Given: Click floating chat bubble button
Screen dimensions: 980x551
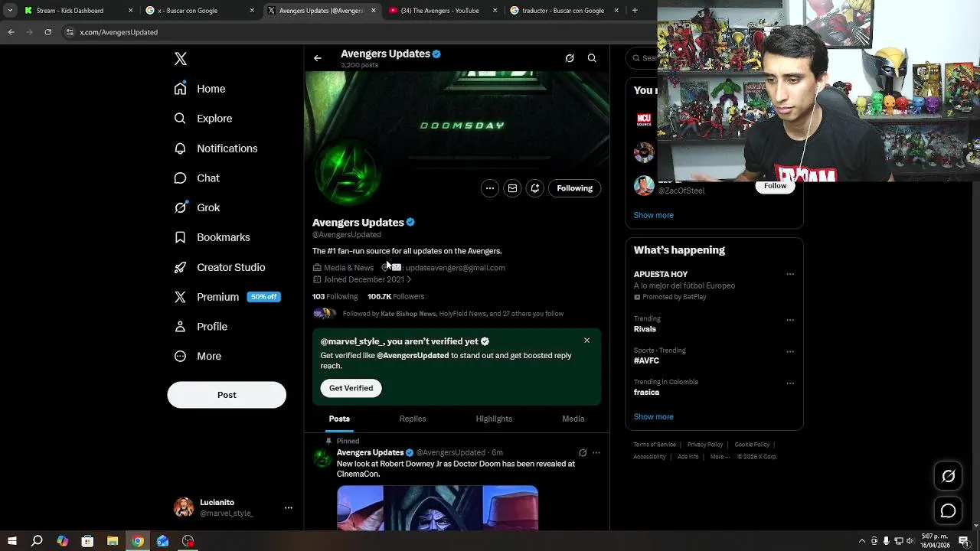Looking at the screenshot, I should click(x=948, y=510).
